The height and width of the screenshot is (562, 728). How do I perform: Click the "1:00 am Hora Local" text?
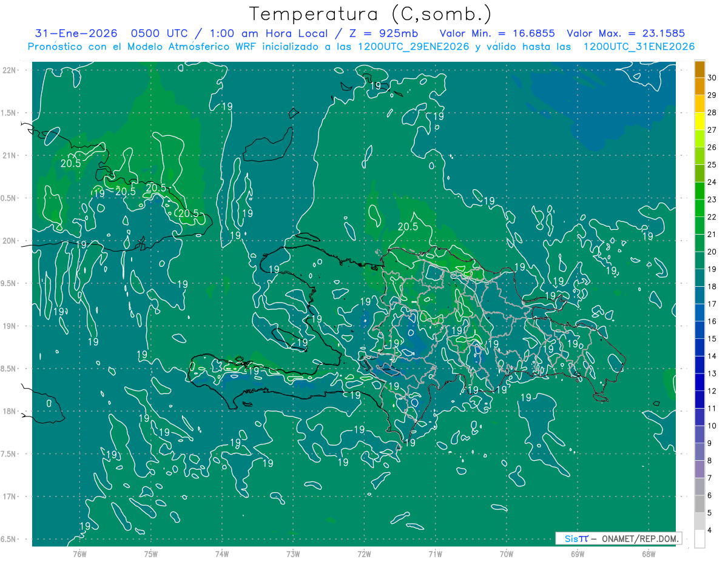(268, 33)
